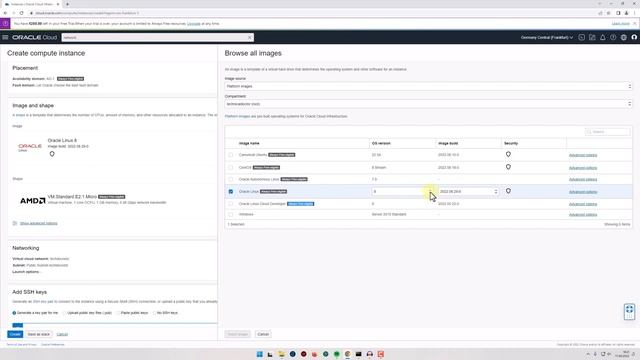
Task: Click the security shield in selected Oracle Linux row
Action: (508, 191)
